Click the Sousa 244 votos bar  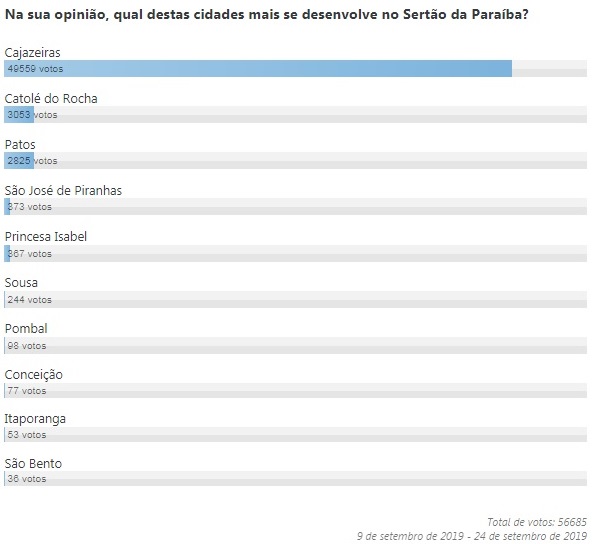point(295,299)
